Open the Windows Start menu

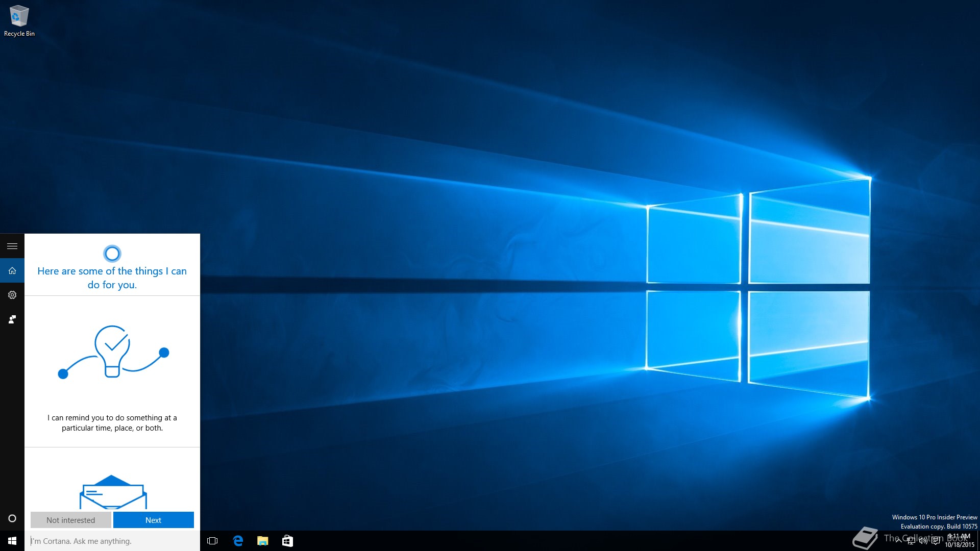pos(12,541)
